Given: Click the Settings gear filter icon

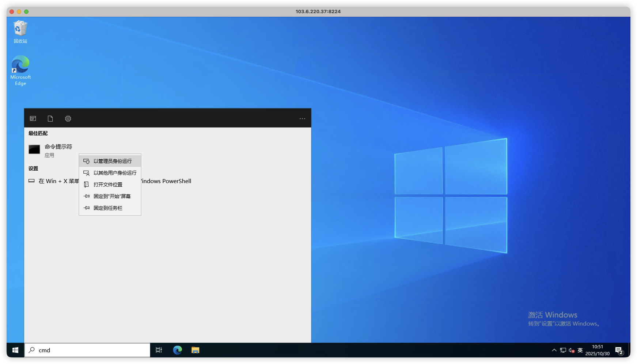Looking at the screenshot, I should point(68,118).
